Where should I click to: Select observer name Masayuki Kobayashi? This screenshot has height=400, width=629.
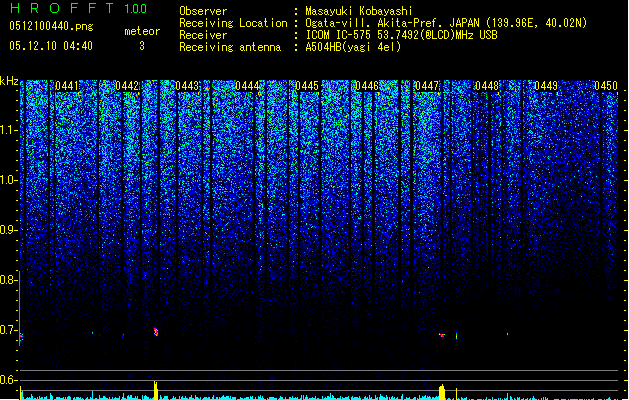[359, 11]
